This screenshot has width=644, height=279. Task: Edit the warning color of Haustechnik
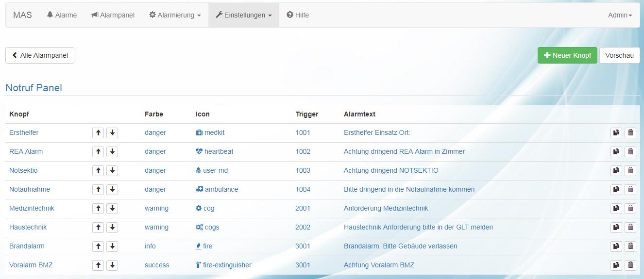point(156,227)
